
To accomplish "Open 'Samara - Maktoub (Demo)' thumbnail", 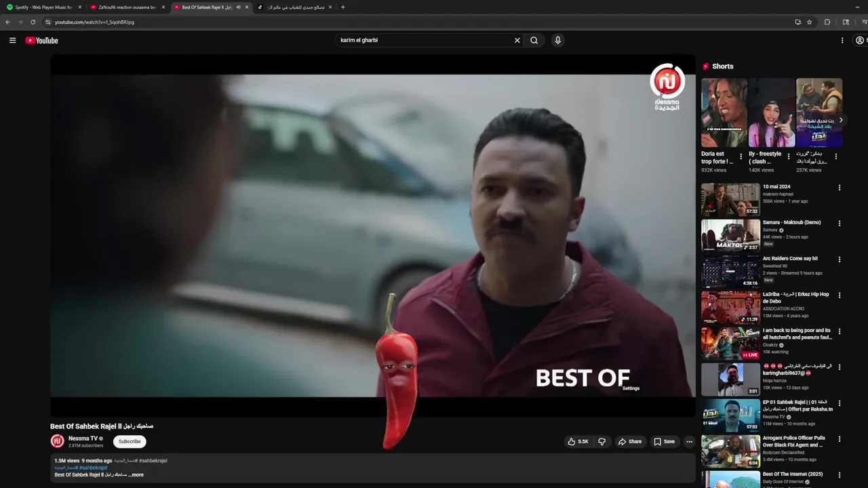I will click(730, 235).
